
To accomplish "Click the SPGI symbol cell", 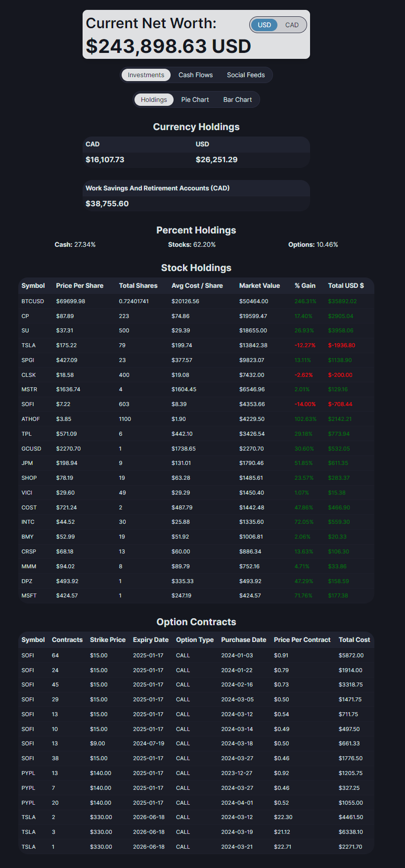I will point(28,360).
